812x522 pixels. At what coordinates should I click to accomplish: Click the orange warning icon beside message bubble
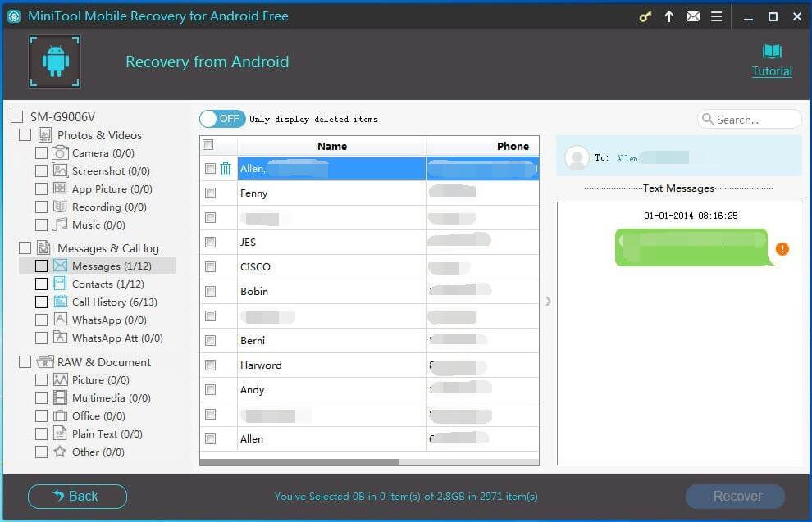tap(782, 249)
